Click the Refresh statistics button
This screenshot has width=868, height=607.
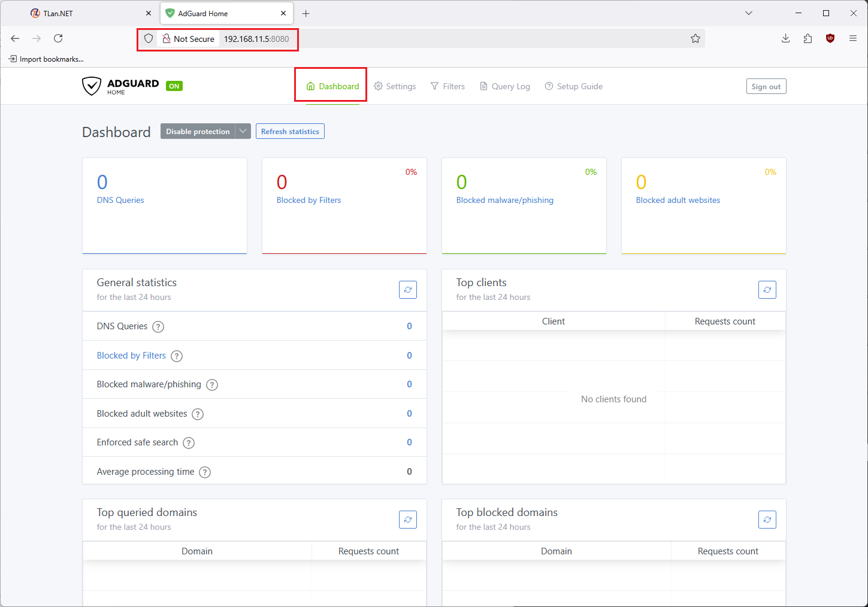click(290, 131)
